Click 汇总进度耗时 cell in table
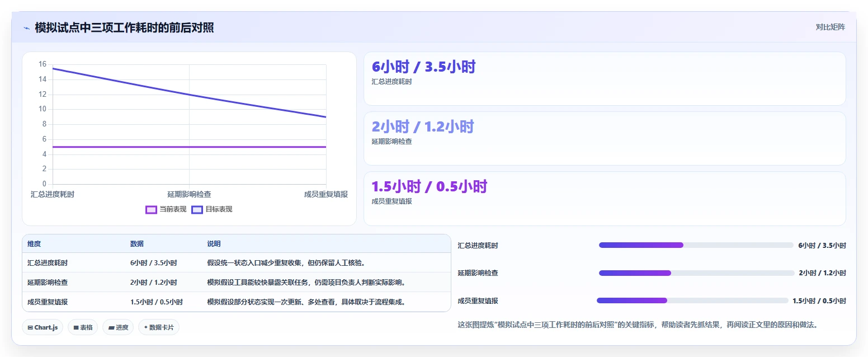The width and height of the screenshot is (868, 357). [x=48, y=263]
